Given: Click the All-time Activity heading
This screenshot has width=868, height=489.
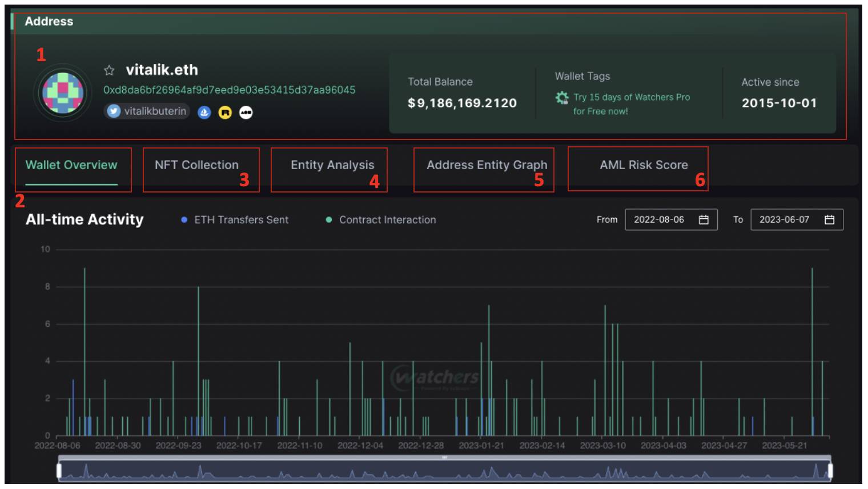Looking at the screenshot, I should click(85, 219).
